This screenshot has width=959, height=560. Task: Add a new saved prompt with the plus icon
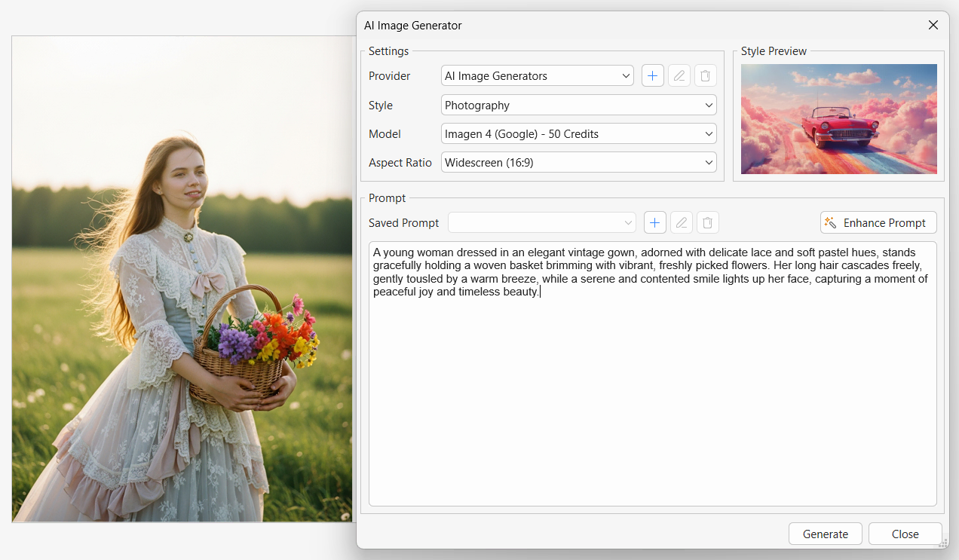pos(654,222)
